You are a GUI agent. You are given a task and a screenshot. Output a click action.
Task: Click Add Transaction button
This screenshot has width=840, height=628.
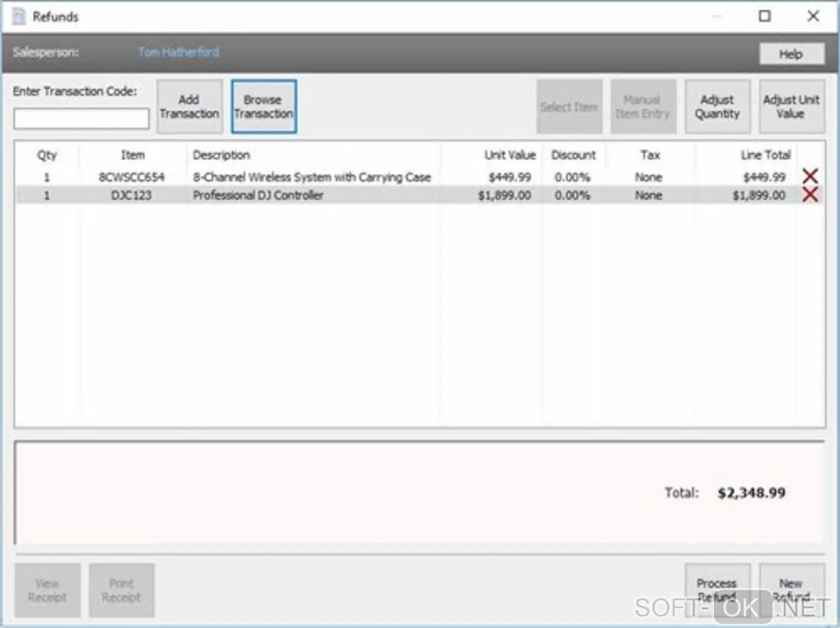189,106
